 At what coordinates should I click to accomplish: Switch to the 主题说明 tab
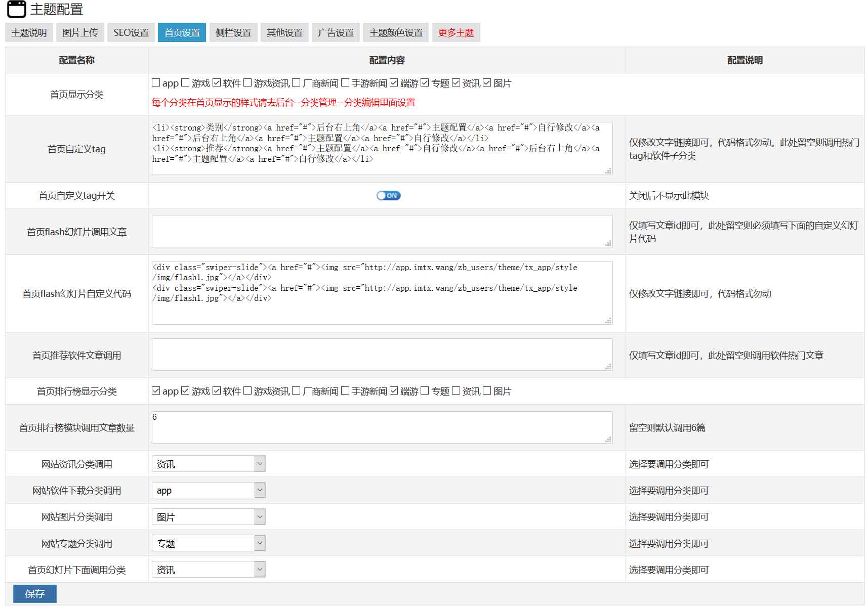(29, 32)
